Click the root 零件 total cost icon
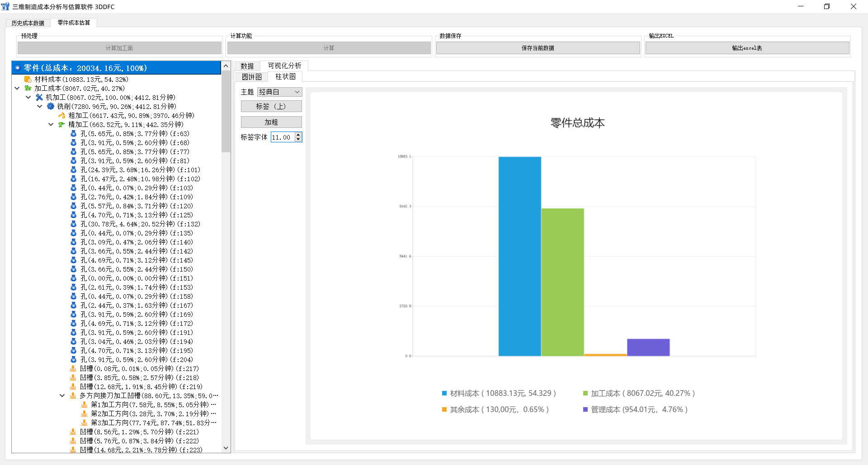Image resolution: width=868 pixels, height=465 pixels. click(x=18, y=68)
